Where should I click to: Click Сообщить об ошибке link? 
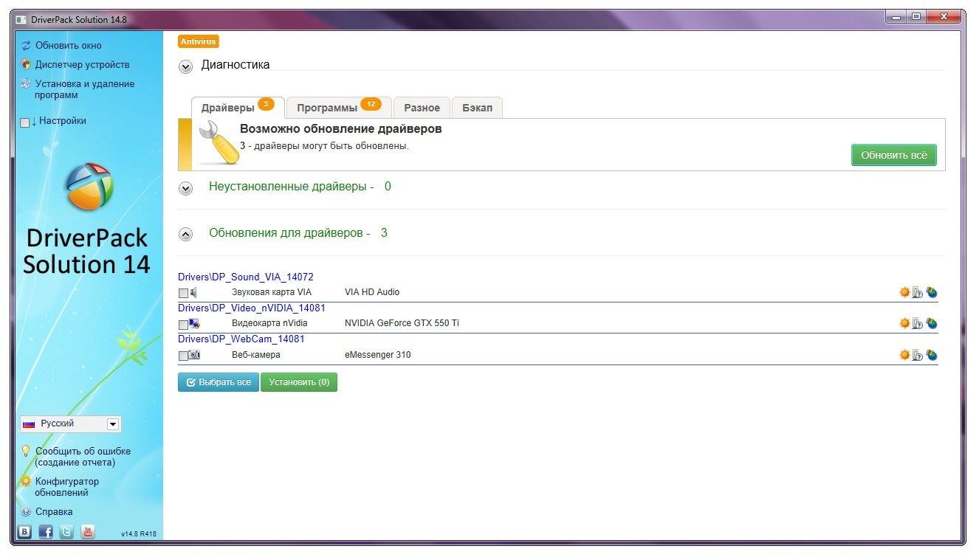coord(83,457)
